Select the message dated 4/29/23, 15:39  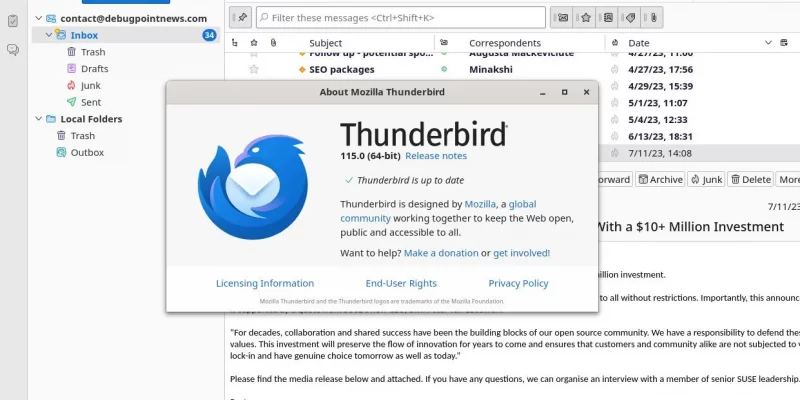pos(661,86)
